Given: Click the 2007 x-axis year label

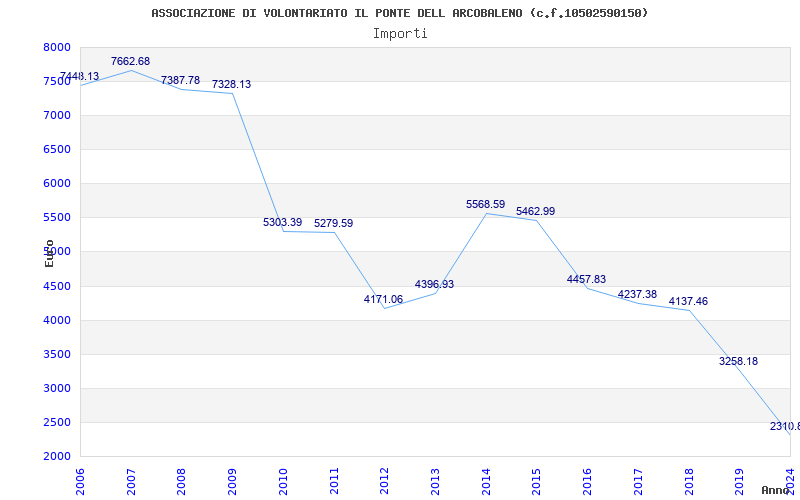Looking at the screenshot, I should pos(131,481).
